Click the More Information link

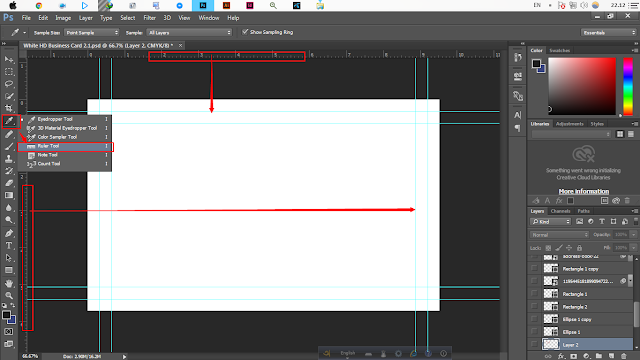click(x=584, y=191)
